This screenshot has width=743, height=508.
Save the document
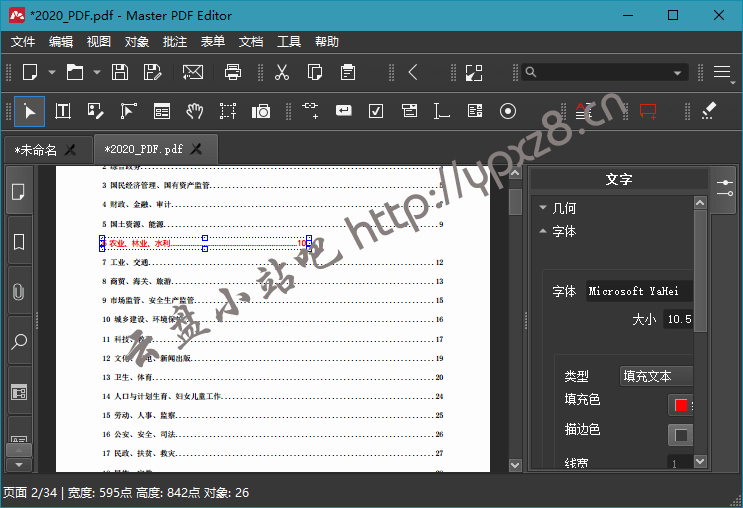(x=120, y=73)
